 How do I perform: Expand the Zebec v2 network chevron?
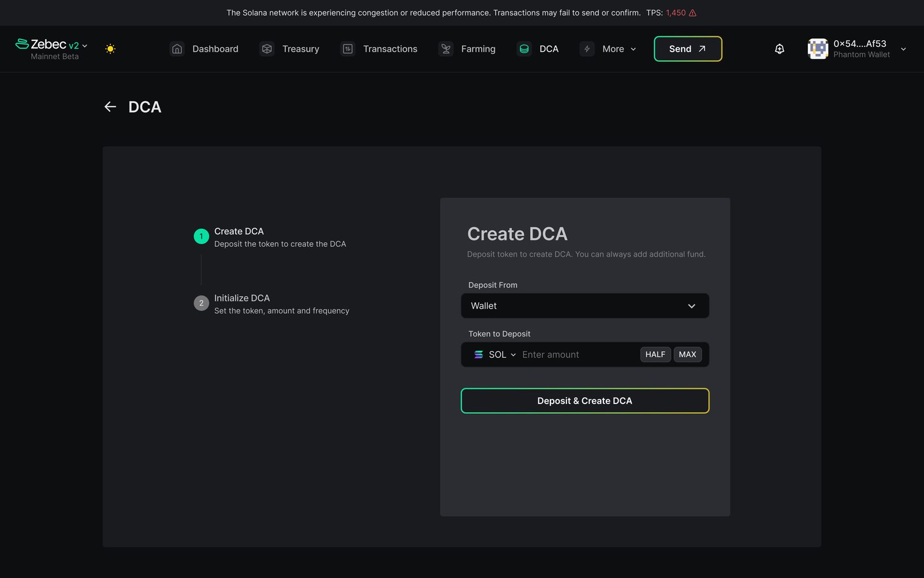[85, 46]
